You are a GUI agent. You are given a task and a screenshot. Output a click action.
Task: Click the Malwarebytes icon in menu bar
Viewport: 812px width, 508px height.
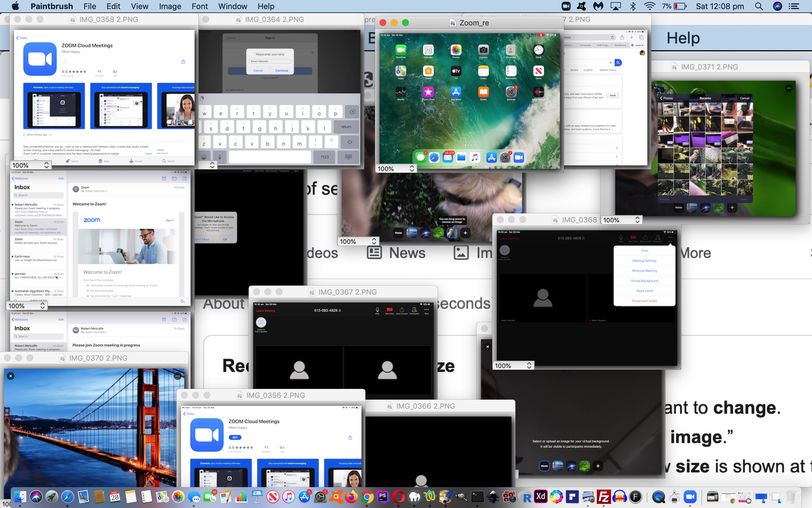click(x=598, y=6)
